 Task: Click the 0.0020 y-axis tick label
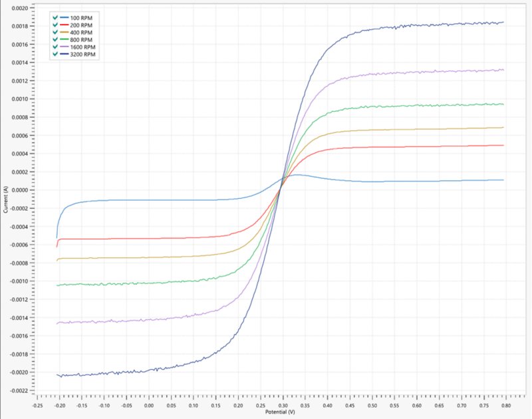20,8
